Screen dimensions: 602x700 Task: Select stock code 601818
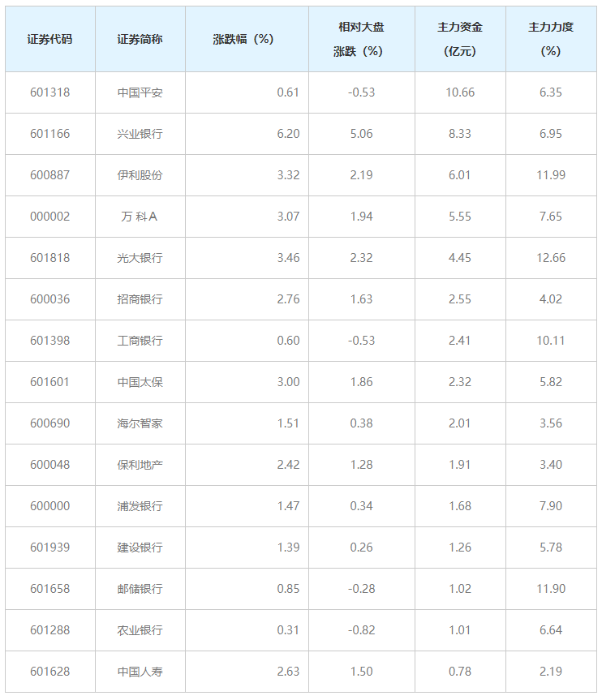[x=49, y=258]
